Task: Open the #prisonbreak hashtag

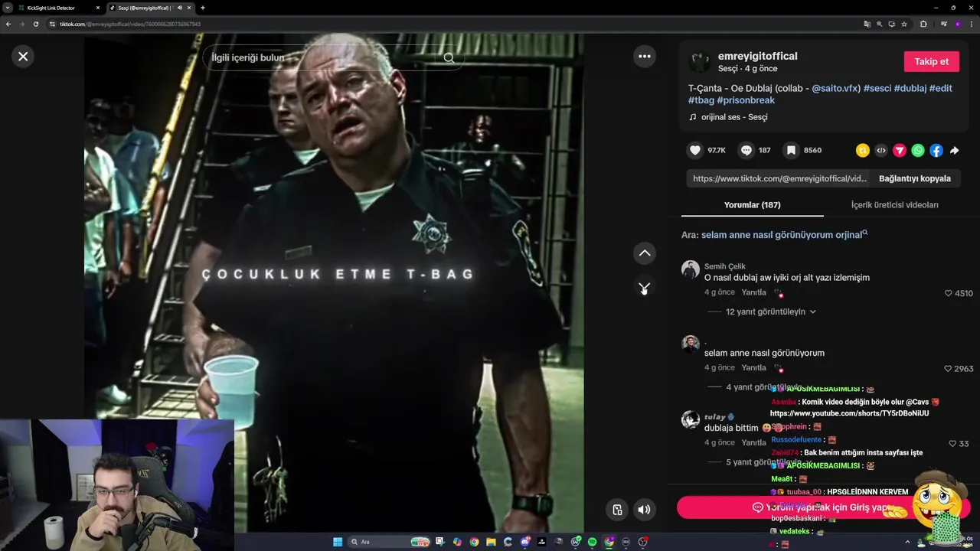Action: click(x=746, y=100)
